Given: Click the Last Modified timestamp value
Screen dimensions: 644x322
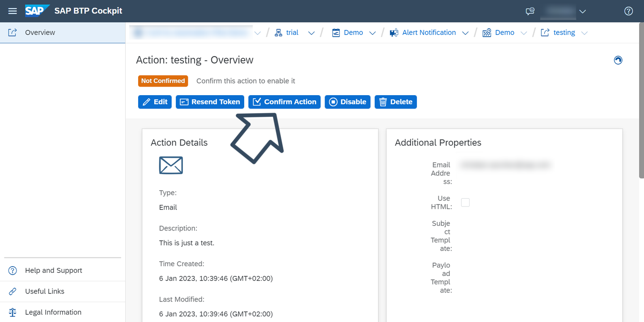Looking at the screenshot, I should [x=216, y=314].
